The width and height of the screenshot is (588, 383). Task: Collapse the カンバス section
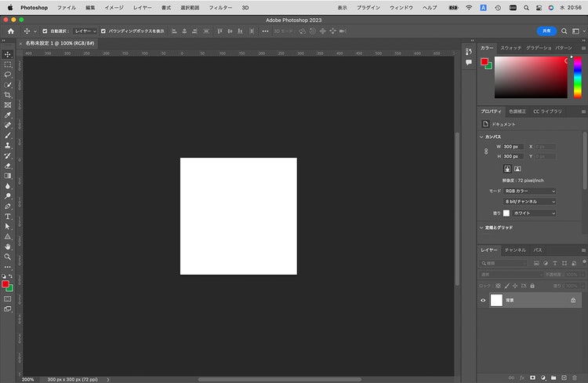coord(481,137)
